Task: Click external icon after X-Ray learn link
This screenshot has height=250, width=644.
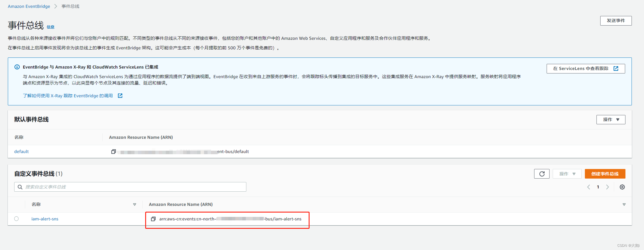Action: tap(120, 96)
